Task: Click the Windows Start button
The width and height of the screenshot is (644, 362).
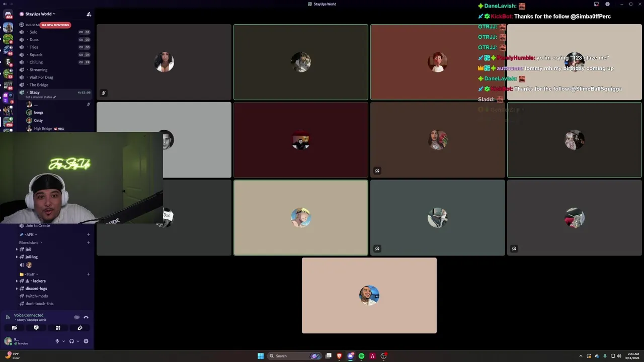Action: click(261, 356)
